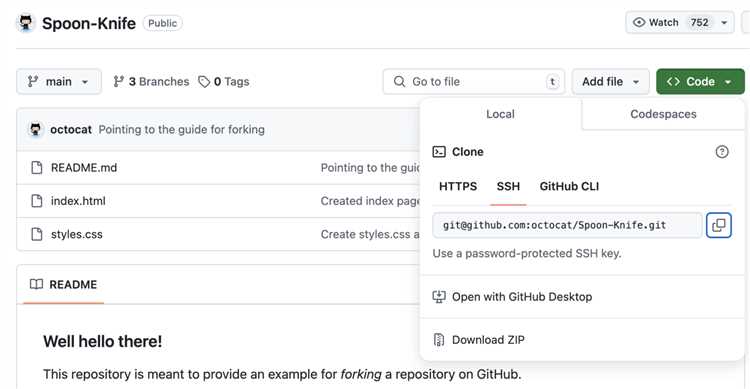This screenshot has height=389, width=750.
Task: Click the zip file icon beside Download ZIP
Action: coord(439,340)
